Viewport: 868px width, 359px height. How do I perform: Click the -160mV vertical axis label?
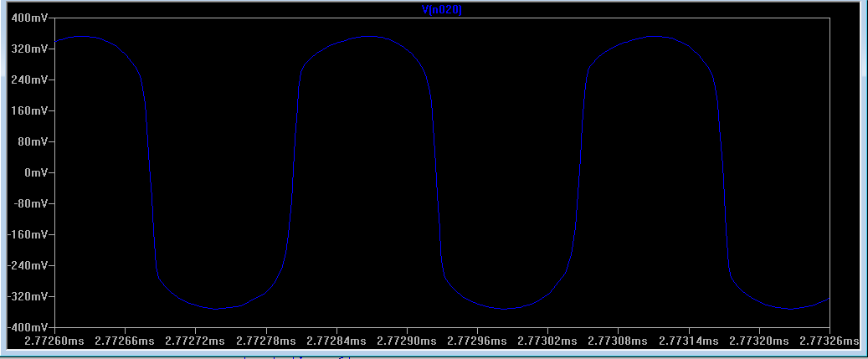(27, 234)
